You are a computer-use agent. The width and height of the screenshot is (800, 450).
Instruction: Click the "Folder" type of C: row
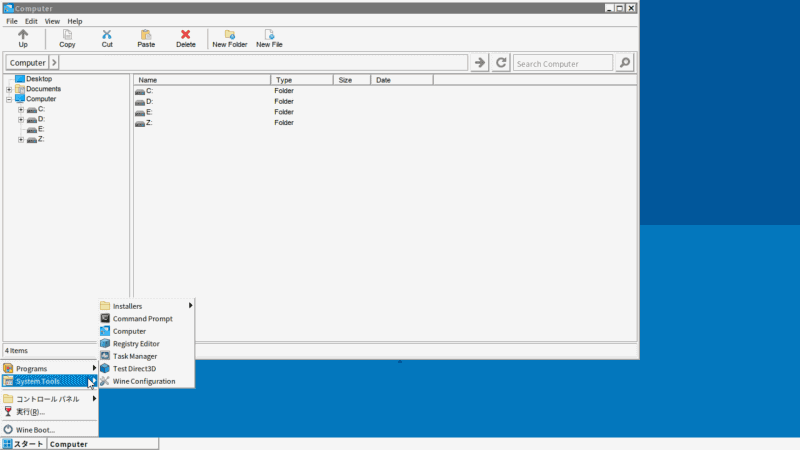point(284,91)
